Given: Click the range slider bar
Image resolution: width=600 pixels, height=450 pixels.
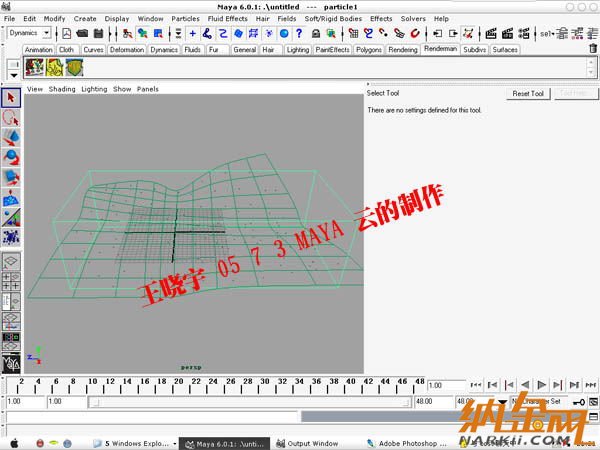Looking at the screenshot, I should (x=250, y=402).
